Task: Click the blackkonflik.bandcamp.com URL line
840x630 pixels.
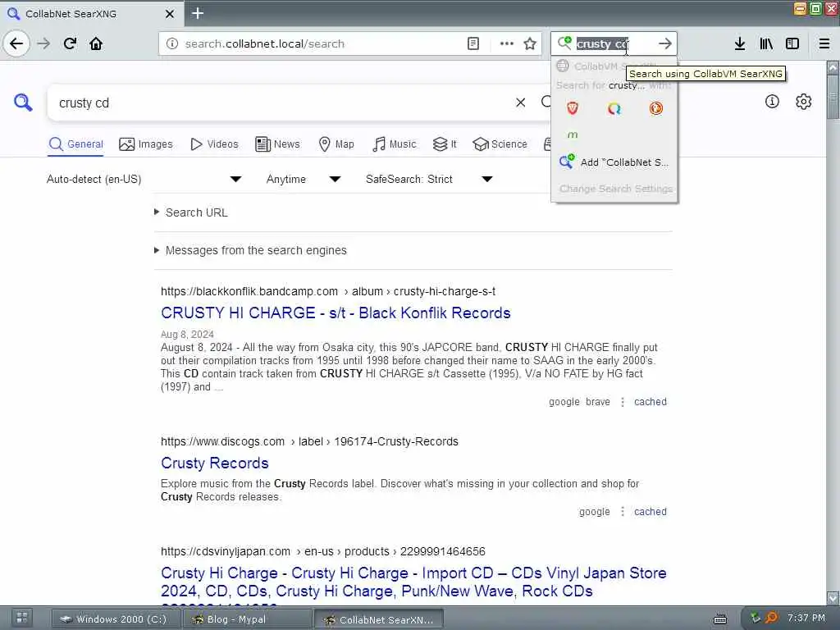Action: (x=328, y=291)
